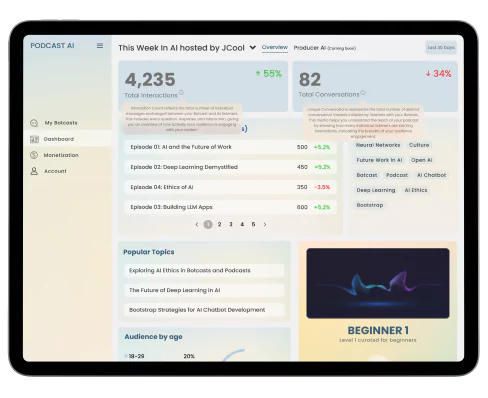Open the My Botcasts chat icon
Image resolution: width=488 pixels, height=398 pixels.
point(34,123)
